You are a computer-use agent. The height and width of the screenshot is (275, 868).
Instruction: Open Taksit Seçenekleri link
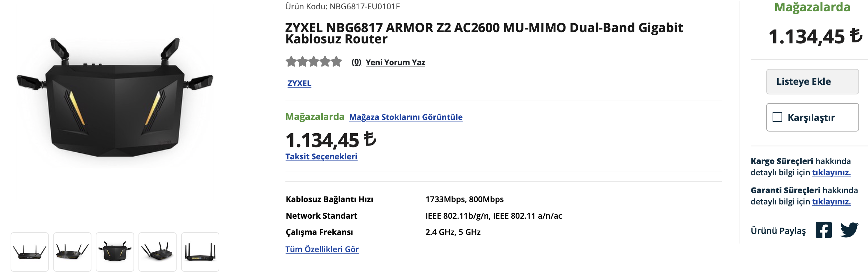click(x=321, y=156)
